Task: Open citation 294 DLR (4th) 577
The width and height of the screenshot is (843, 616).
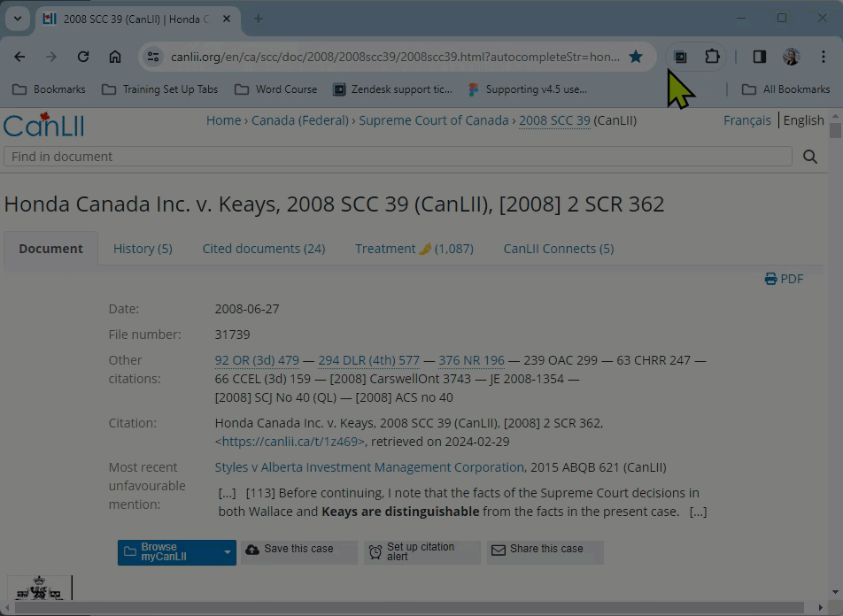Action: pos(368,360)
